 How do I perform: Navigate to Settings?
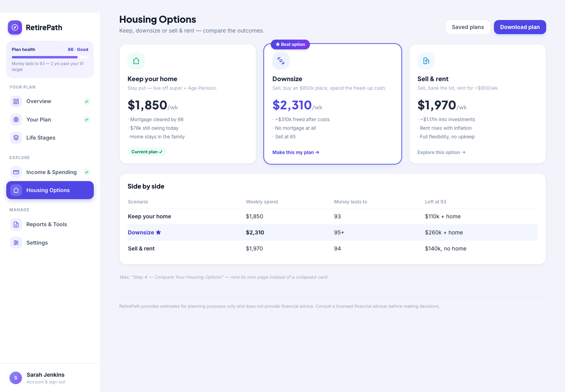(x=50, y=243)
